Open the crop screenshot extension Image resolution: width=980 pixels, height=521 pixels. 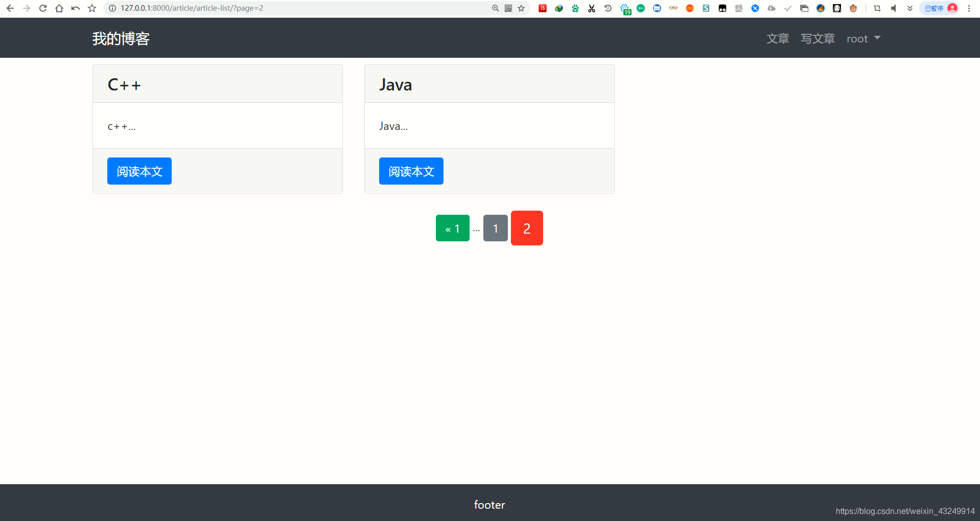[x=877, y=8]
